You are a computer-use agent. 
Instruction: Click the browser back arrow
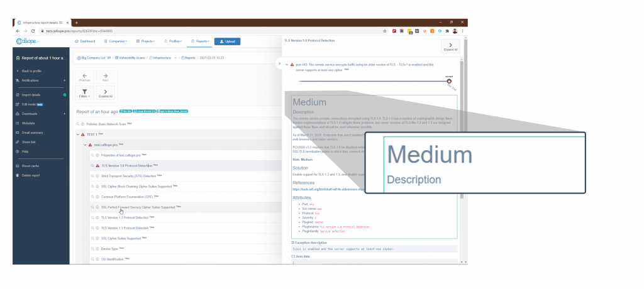(18, 31)
